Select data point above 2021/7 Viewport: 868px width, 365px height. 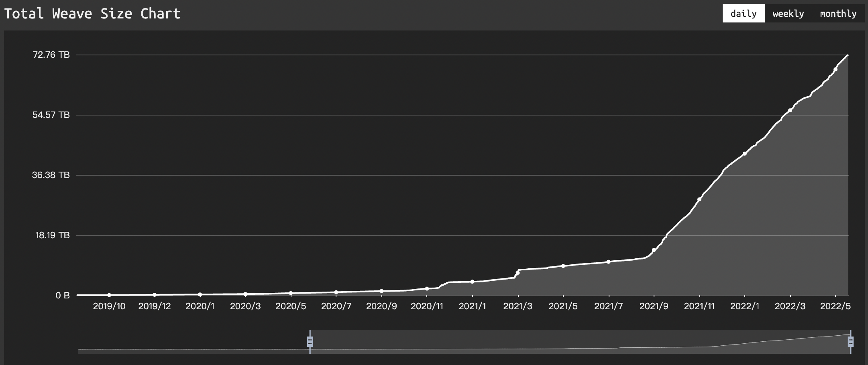609,262
